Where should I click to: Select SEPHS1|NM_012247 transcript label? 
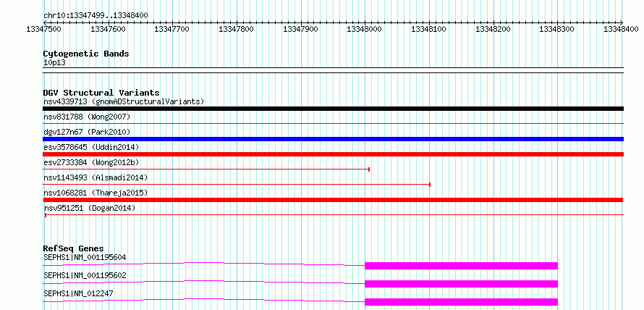click(x=78, y=293)
